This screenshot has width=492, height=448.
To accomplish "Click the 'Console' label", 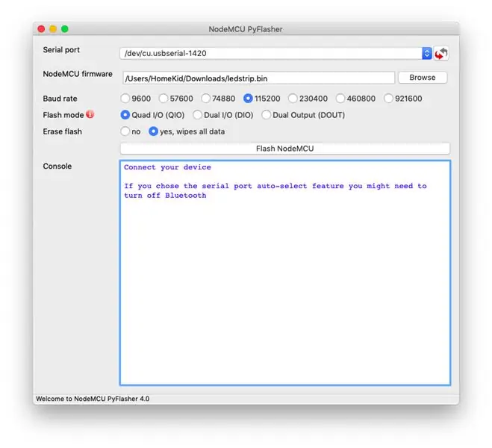I will pos(57,167).
